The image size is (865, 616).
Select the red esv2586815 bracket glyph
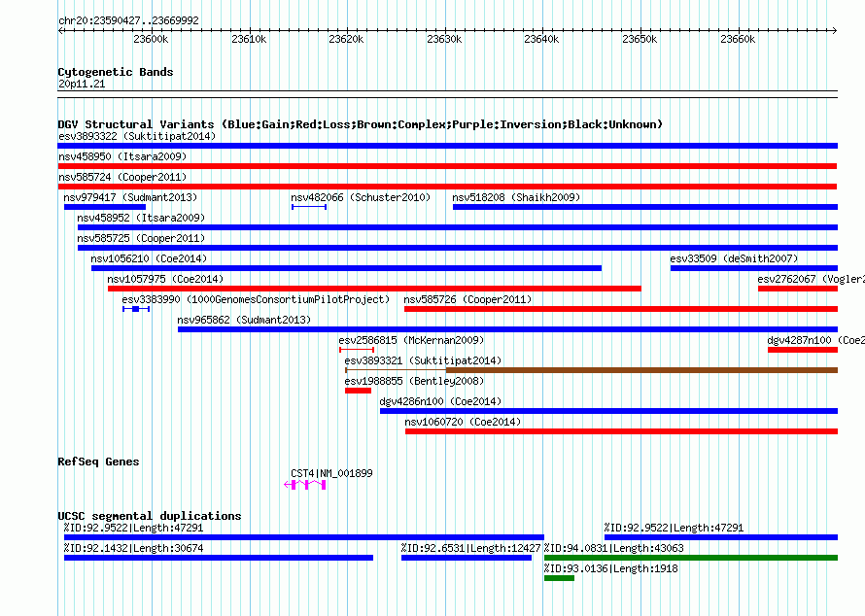pyautogui.click(x=357, y=350)
